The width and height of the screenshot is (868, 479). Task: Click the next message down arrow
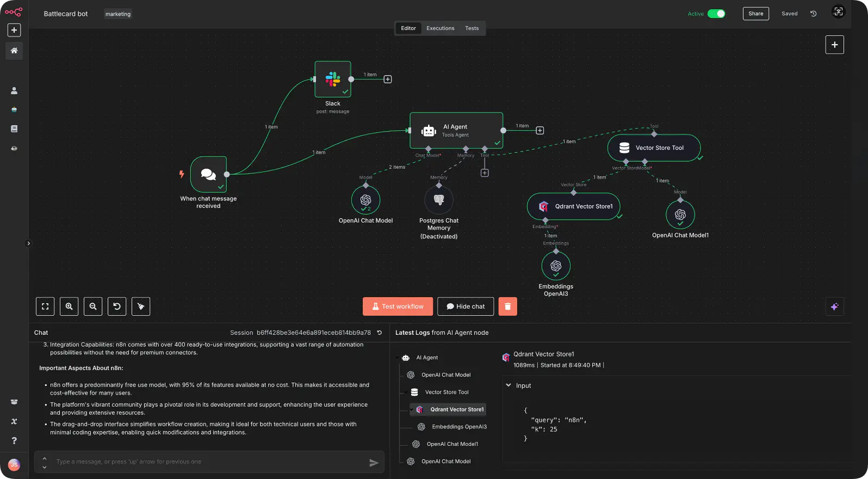(x=44, y=466)
